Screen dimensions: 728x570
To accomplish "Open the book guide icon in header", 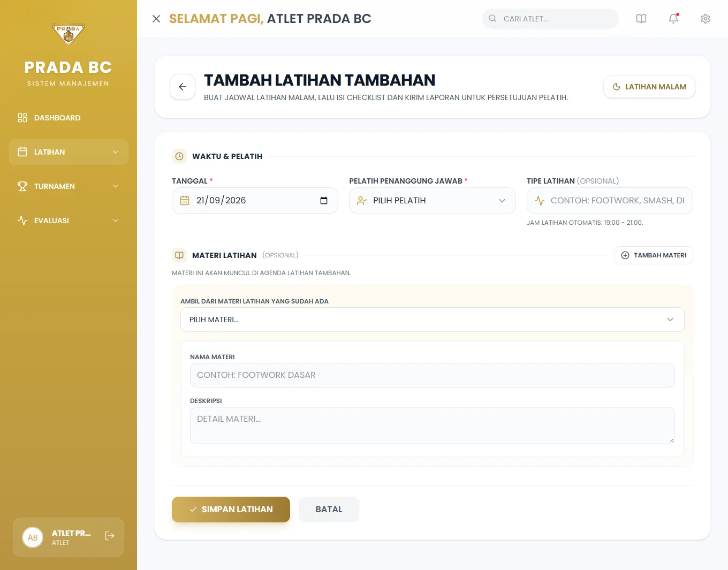I will 641,19.
